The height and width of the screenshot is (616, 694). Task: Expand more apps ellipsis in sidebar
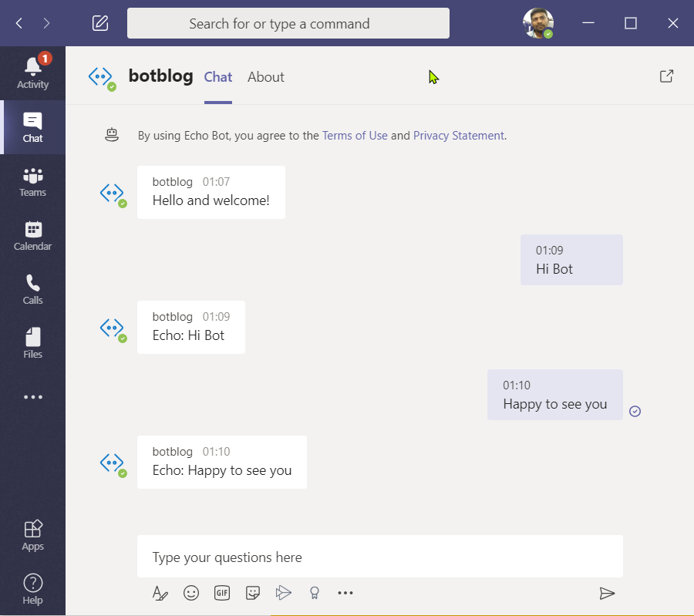pos(32,397)
